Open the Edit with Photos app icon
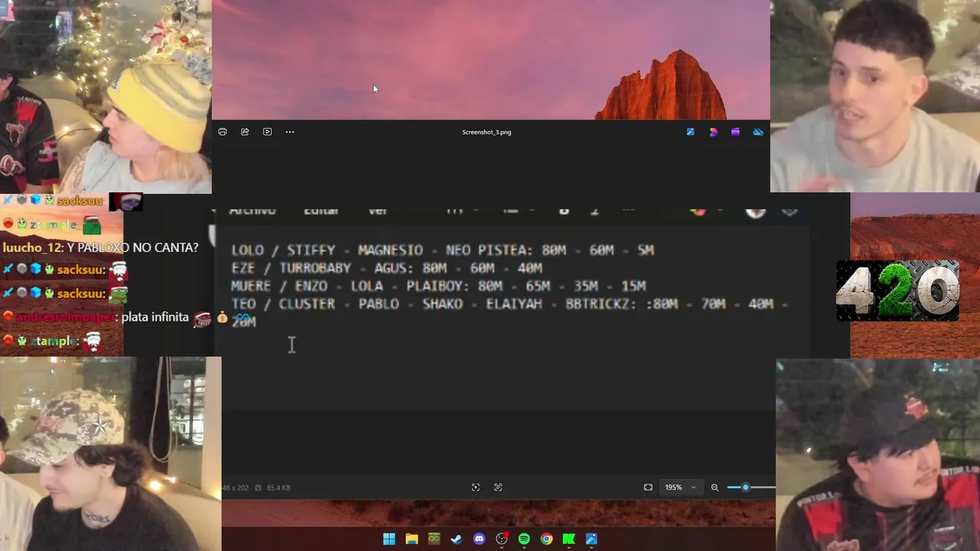The width and height of the screenshot is (980, 551). (691, 132)
